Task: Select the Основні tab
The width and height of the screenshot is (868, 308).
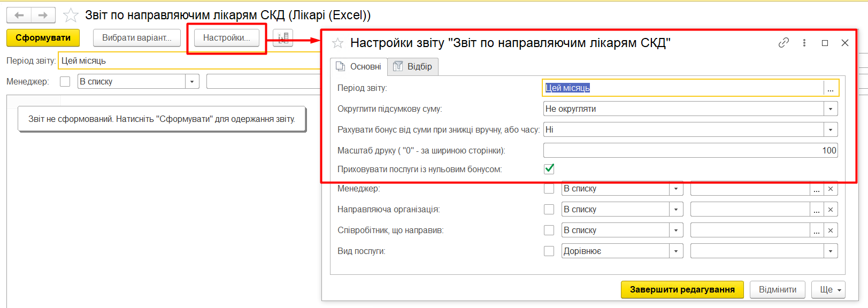Action: 358,67
